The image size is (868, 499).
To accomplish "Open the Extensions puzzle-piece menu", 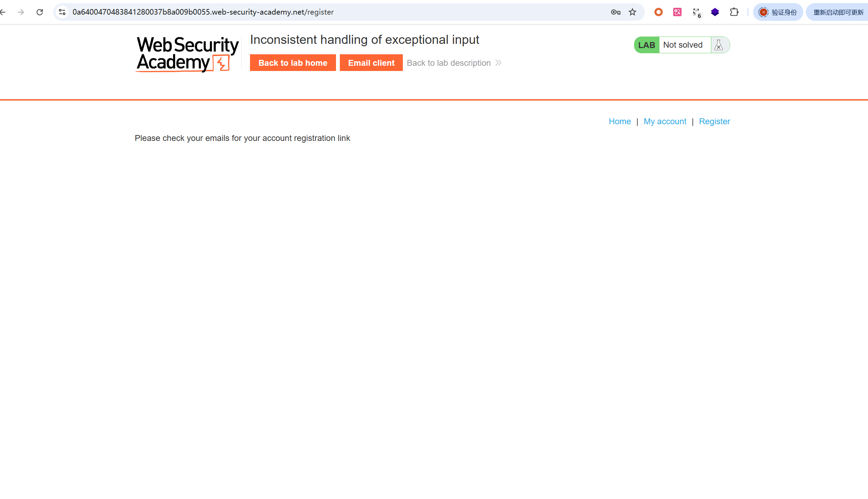I will pos(734,12).
